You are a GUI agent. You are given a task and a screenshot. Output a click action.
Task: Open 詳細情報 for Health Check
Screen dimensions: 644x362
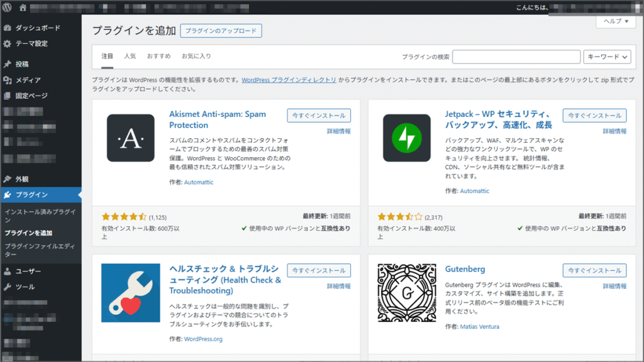tap(339, 286)
